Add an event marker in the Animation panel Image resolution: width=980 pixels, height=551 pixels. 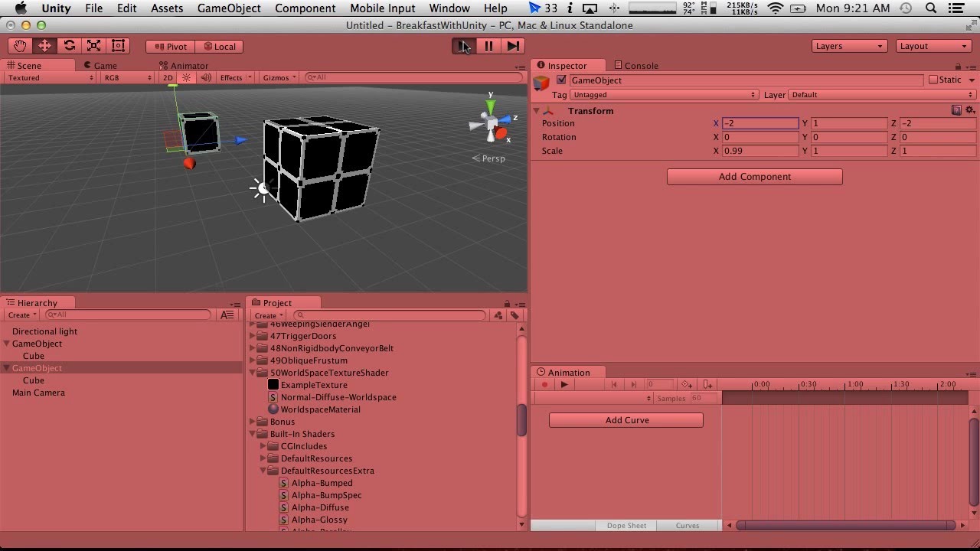point(707,384)
